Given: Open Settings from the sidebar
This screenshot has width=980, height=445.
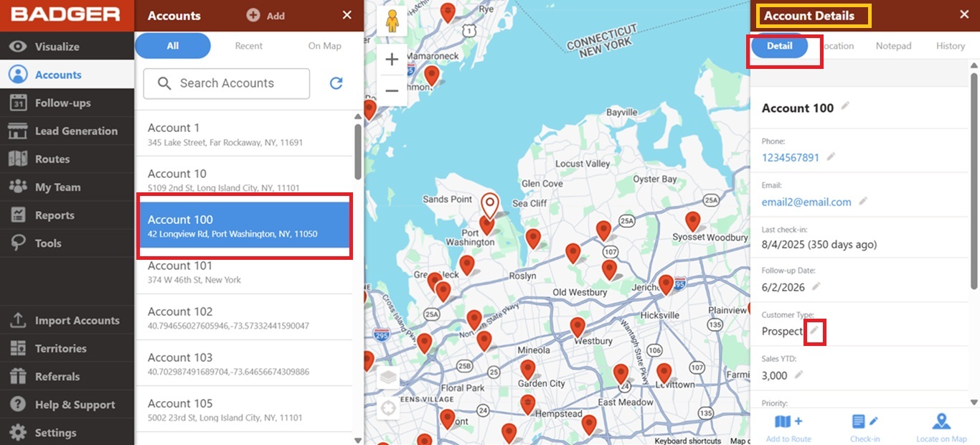Looking at the screenshot, I should [x=67, y=432].
